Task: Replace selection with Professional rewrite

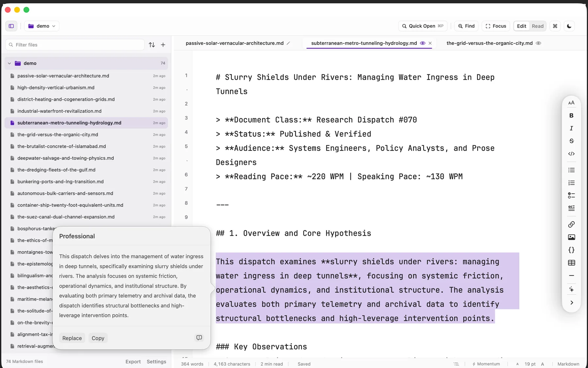Action: 72,338
